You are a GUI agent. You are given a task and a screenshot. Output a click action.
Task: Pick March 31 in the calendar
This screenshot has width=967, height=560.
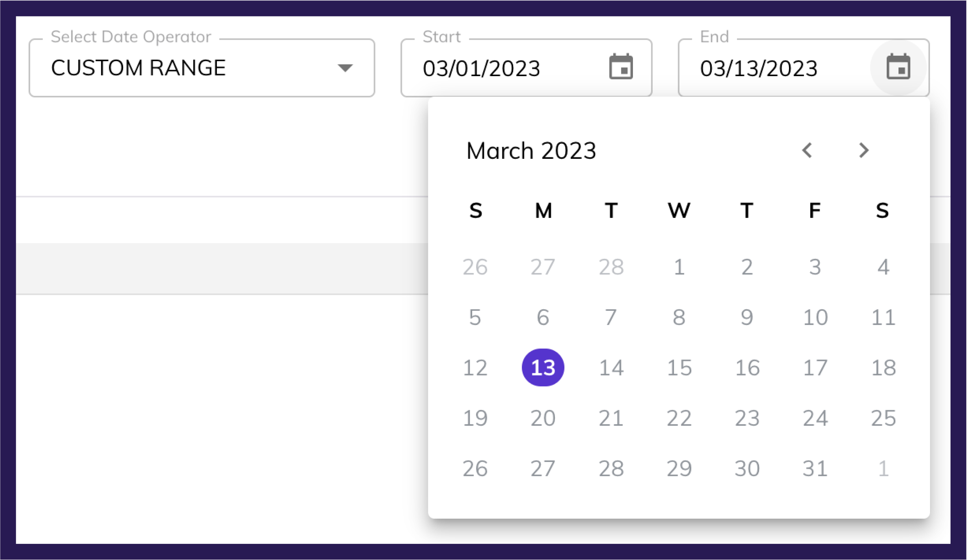pyautogui.click(x=815, y=468)
